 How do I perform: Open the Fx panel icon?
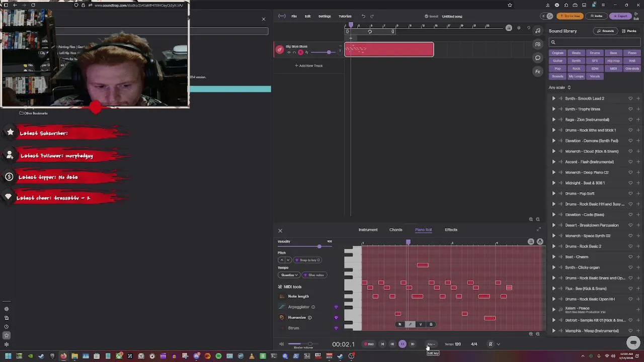(538, 71)
